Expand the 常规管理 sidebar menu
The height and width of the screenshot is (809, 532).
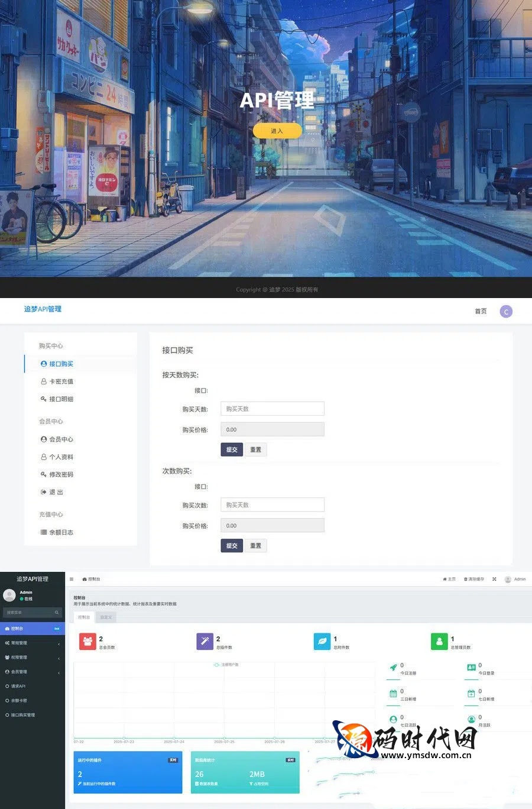(x=32, y=643)
